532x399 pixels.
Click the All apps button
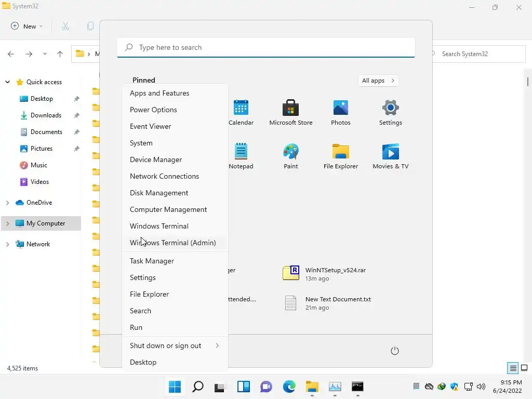(378, 81)
